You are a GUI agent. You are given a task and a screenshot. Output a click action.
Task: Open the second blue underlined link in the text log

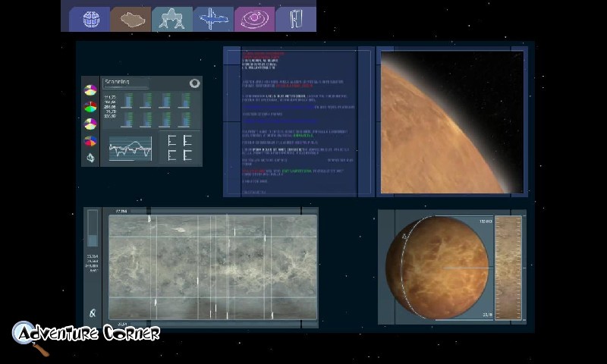(x=279, y=121)
